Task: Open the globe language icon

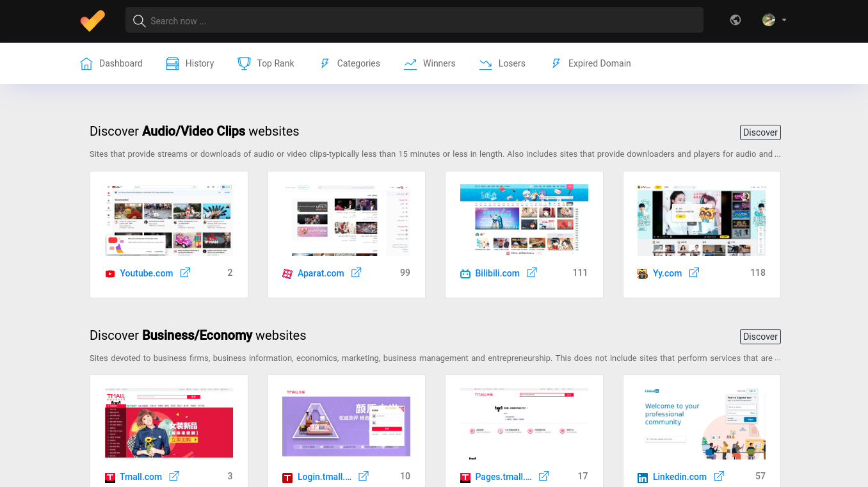Action: (x=735, y=20)
